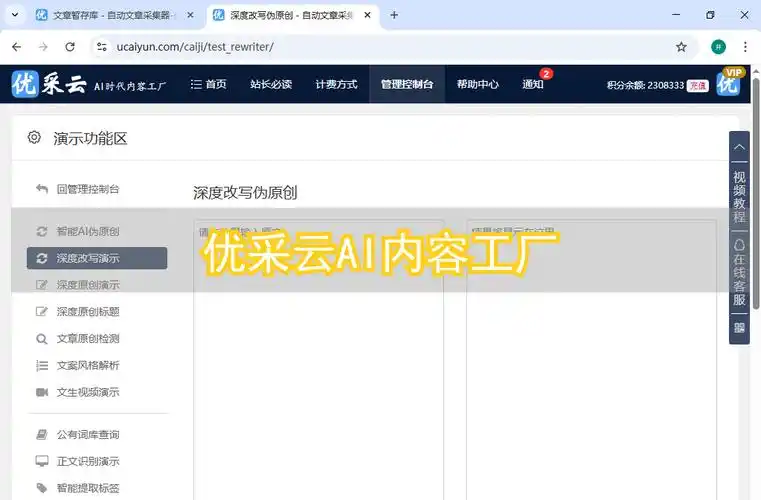Click the list icon beside 文案风格解析
This screenshot has height=500, width=761.
(x=42, y=366)
